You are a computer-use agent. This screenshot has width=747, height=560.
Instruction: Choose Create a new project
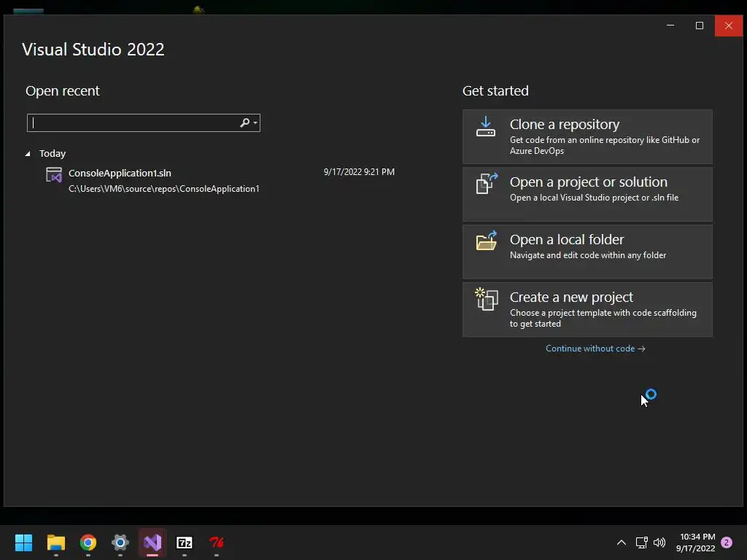587,309
